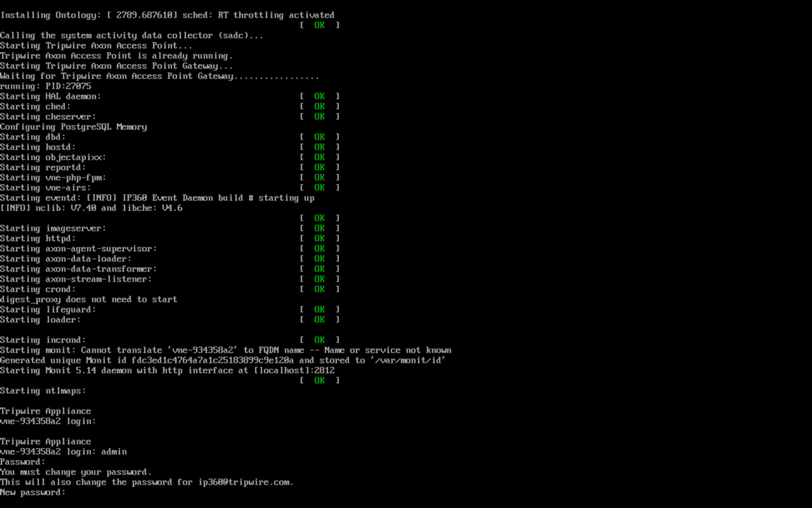Click the OK status beside 'Starting loader:'

[319, 320]
